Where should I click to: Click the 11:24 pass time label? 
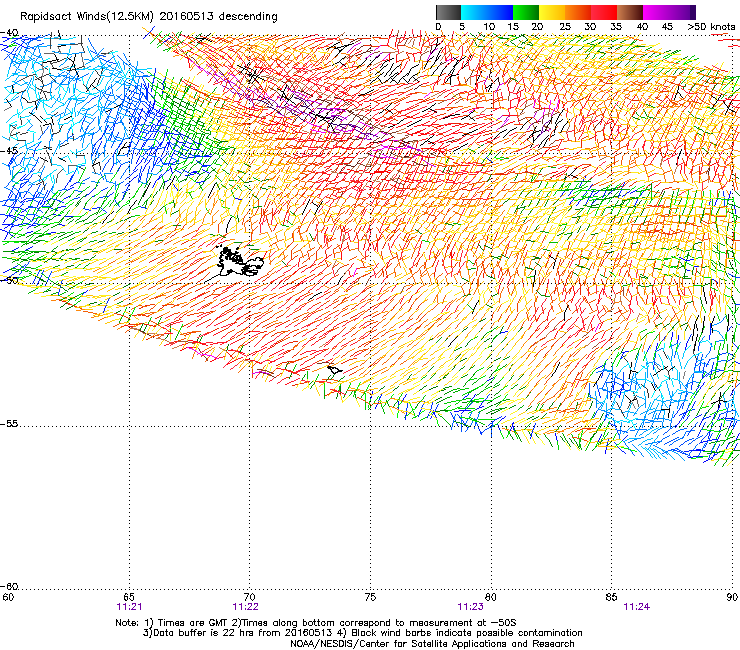[x=637, y=607]
